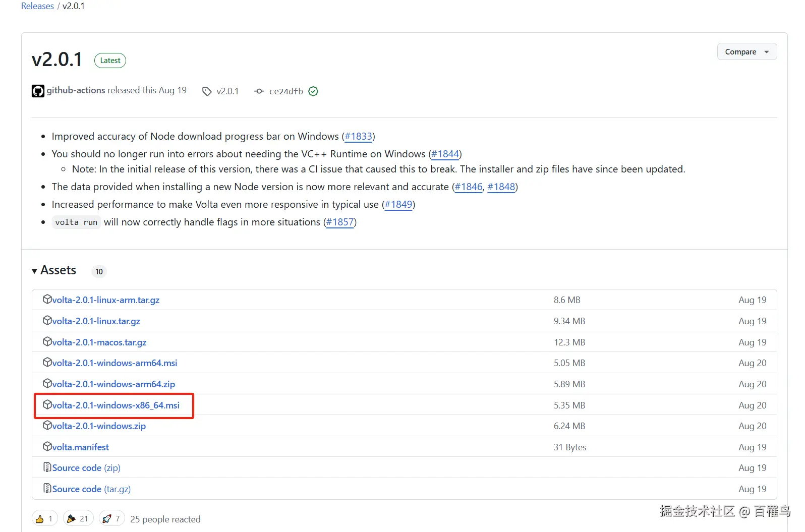805x532 pixels.
Task: Go to Releases breadcrumb link
Action: (x=37, y=6)
